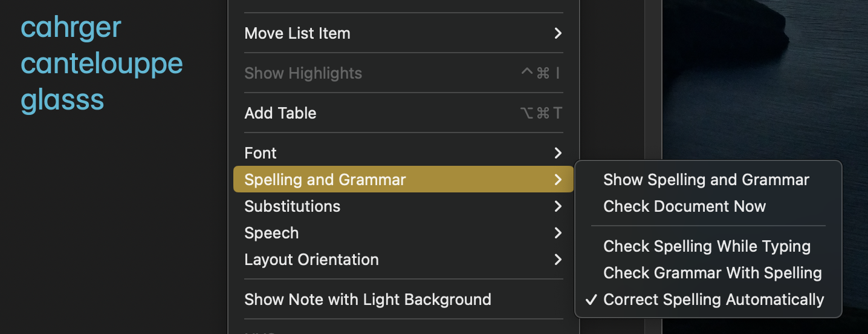Screen dimensions: 868x334
Task: Open the Layout Orientation submenu
Action: pyautogui.click(x=311, y=260)
